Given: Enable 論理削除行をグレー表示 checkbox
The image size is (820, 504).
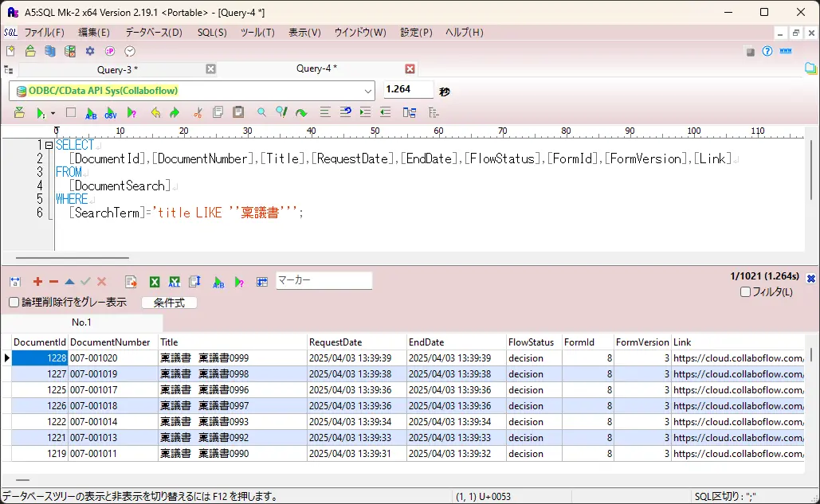Looking at the screenshot, I should tap(14, 303).
